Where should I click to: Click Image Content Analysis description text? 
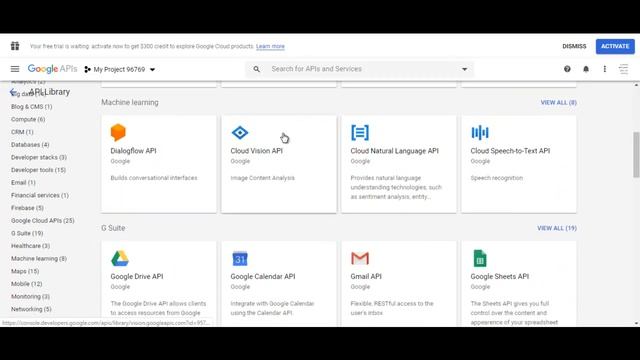[x=262, y=178]
